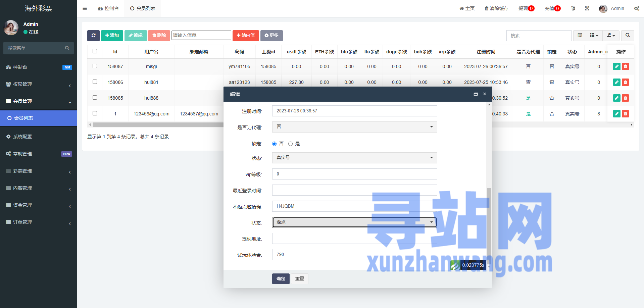
Task: Click the red delete icon for row Id 1
Action: 625,114
